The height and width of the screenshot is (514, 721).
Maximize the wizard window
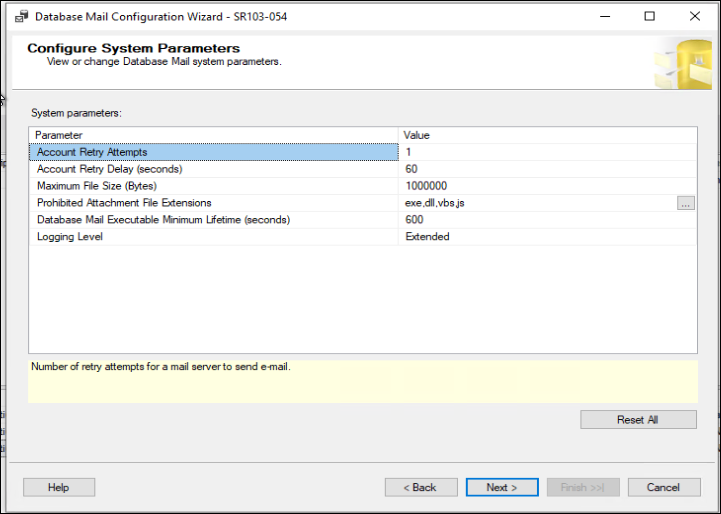(x=650, y=16)
